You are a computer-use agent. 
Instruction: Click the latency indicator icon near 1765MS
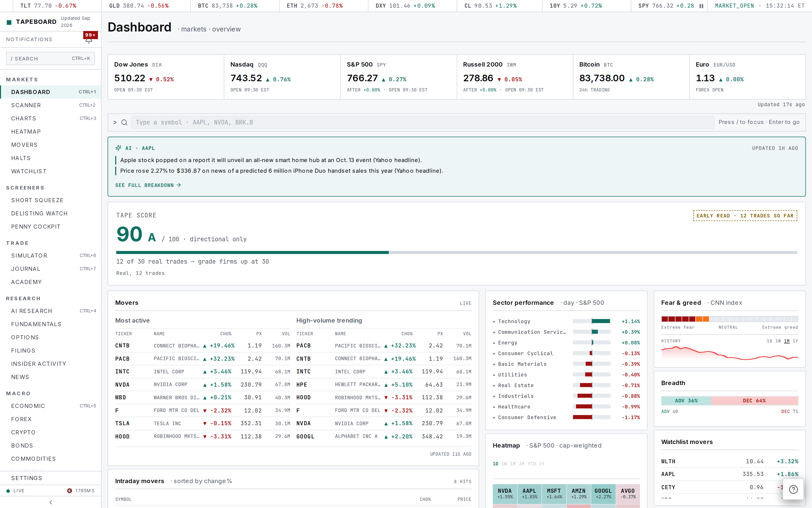(x=70, y=490)
